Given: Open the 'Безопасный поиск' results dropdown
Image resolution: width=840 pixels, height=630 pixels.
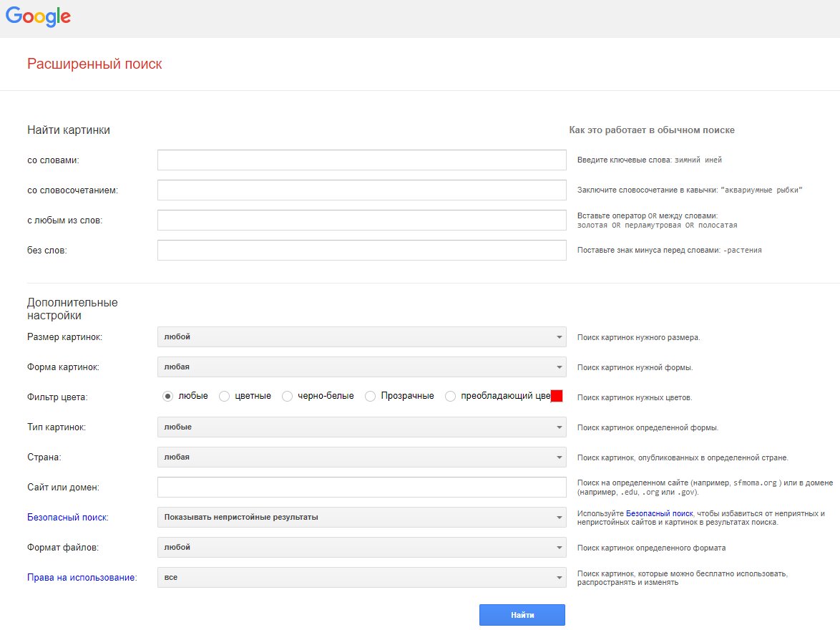Looking at the screenshot, I should click(x=361, y=517).
